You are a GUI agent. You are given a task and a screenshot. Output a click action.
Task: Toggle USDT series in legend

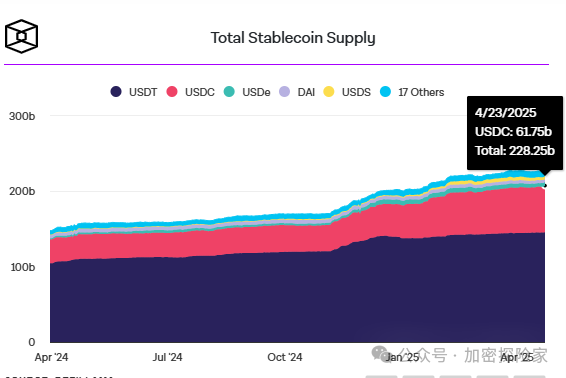click(134, 92)
